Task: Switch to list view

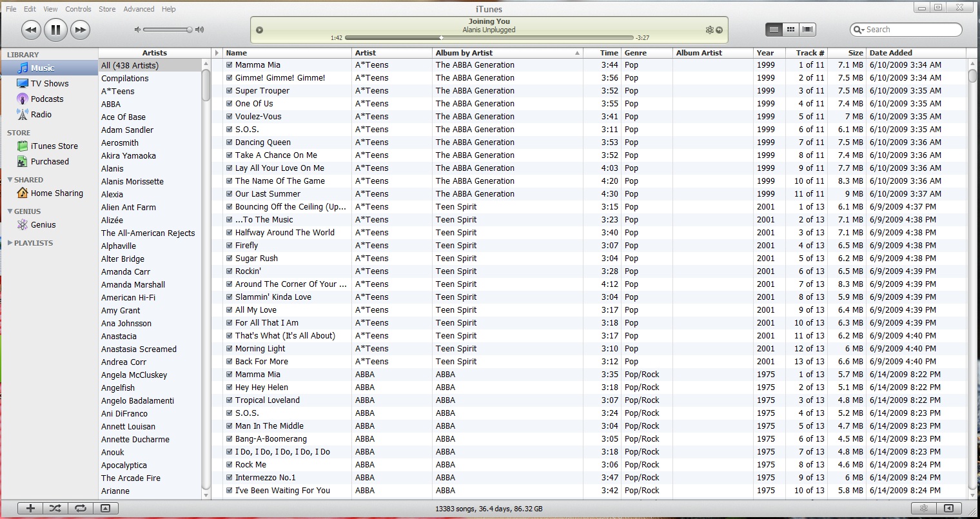Action: pos(774,30)
